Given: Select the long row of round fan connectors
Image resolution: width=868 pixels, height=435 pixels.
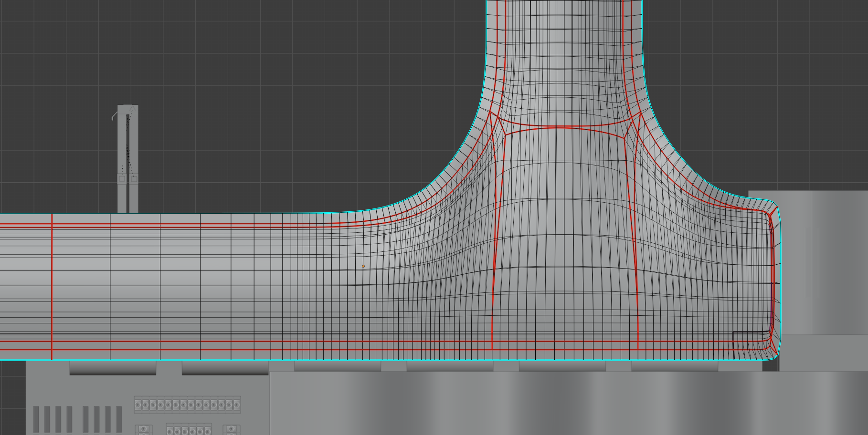Looking at the screenshot, I should [x=187, y=405].
